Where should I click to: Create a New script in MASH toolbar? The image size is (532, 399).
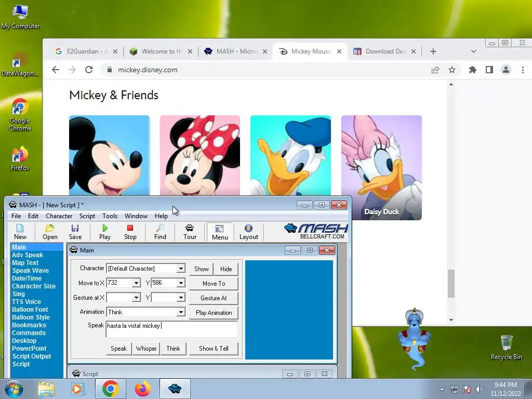coord(20,232)
